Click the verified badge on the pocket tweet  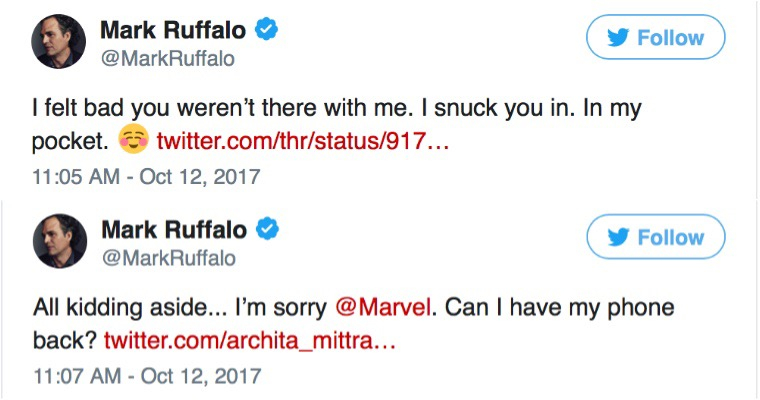[266, 31]
